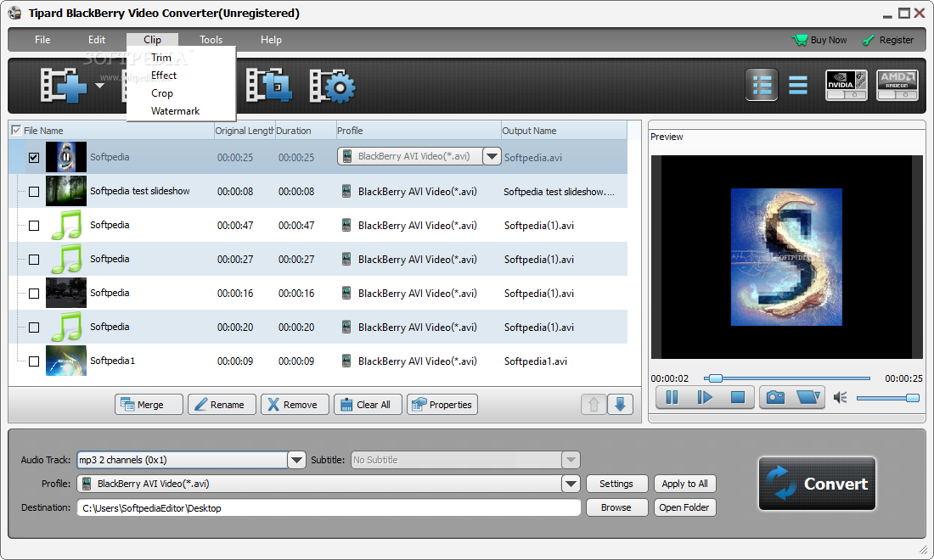The height and width of the screenshot is (560, 934).
Task: Move selected file down arrow
Action: coord(620,405)
